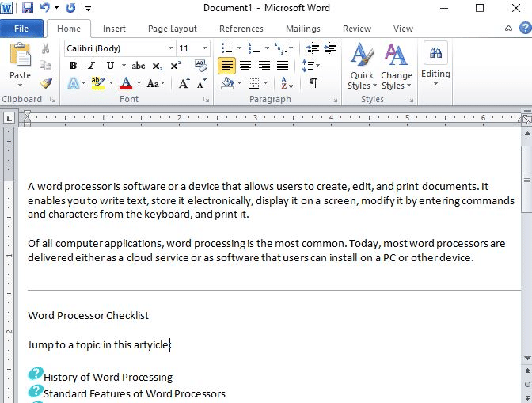Screen dimensions: 532x403
Task: Switch to the Page Layout tab
Action: click(x=173, y=29)
